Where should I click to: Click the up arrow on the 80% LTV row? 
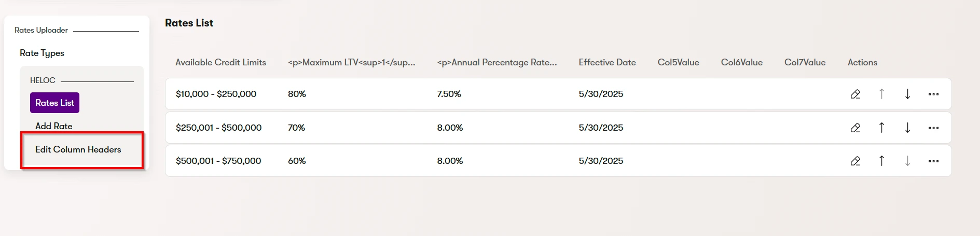click(x=881, y=94)
